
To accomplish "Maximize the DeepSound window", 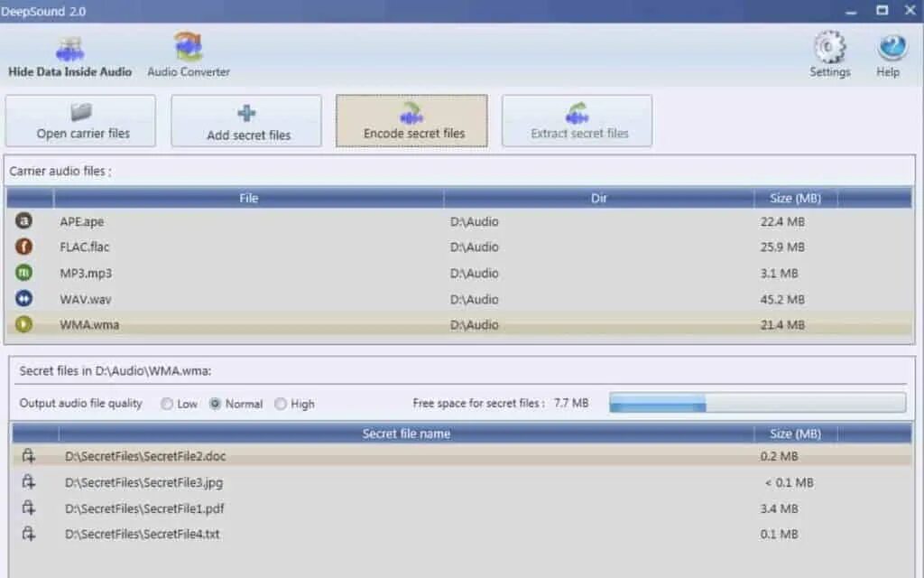I will pyautogui.click(x=882, y=10).
